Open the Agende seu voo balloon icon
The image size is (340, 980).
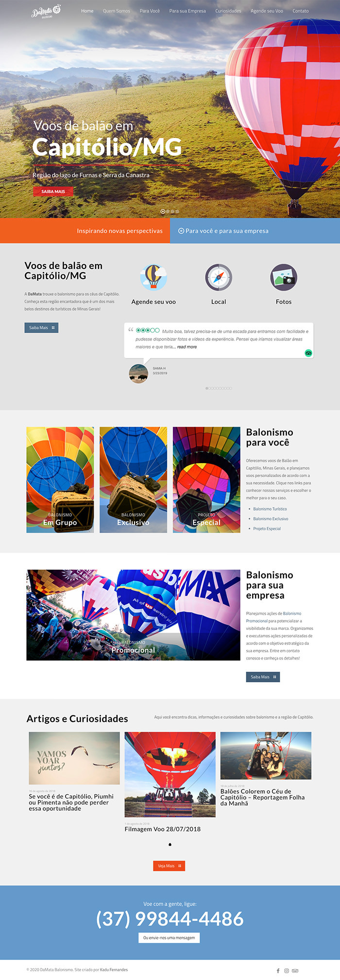(153, 277)
